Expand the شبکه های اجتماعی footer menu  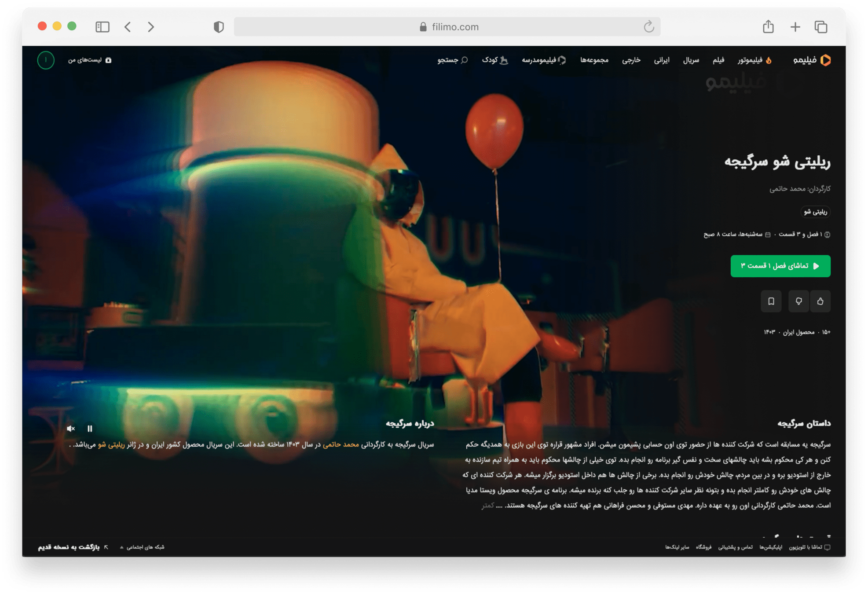(142, 547)
